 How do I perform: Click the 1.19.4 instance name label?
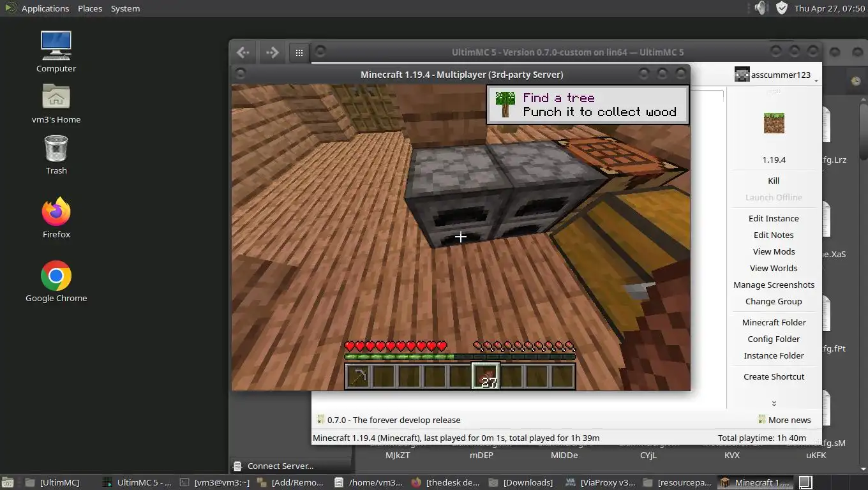point(774,160)
